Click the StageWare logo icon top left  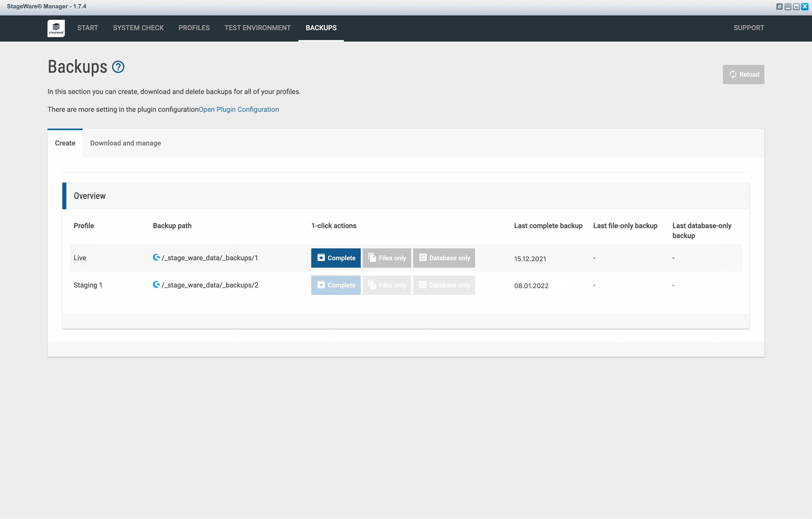56,28
